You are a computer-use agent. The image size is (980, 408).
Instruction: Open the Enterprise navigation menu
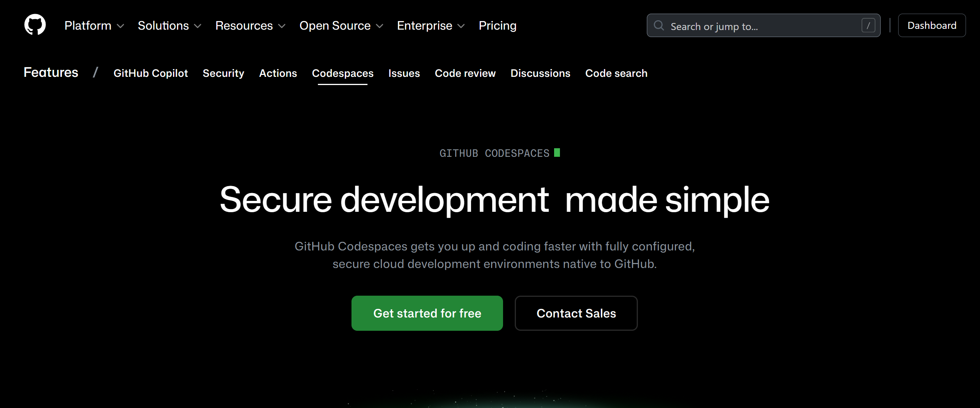click(x=431, y=26)
